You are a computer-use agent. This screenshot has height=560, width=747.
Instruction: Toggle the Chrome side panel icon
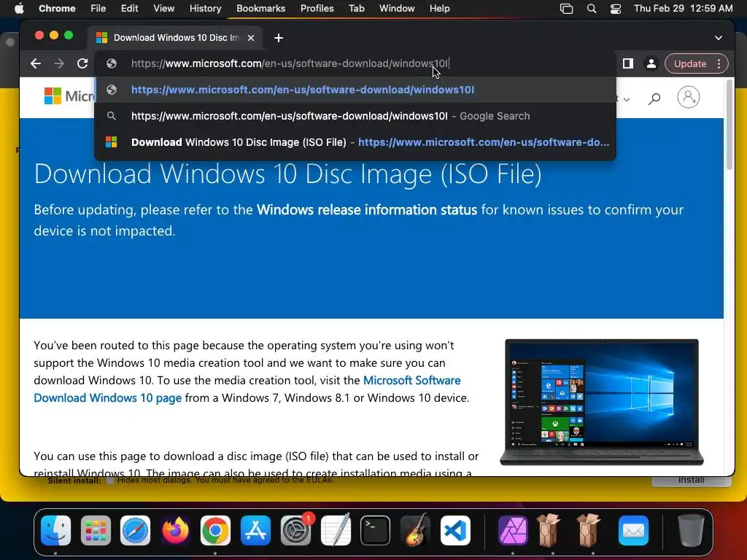point(628,63)
